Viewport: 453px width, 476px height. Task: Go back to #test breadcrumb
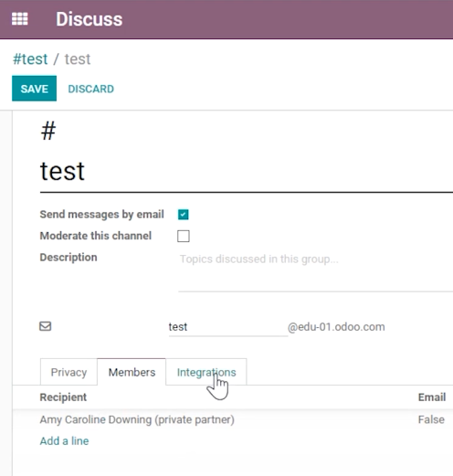click(30, 58)
